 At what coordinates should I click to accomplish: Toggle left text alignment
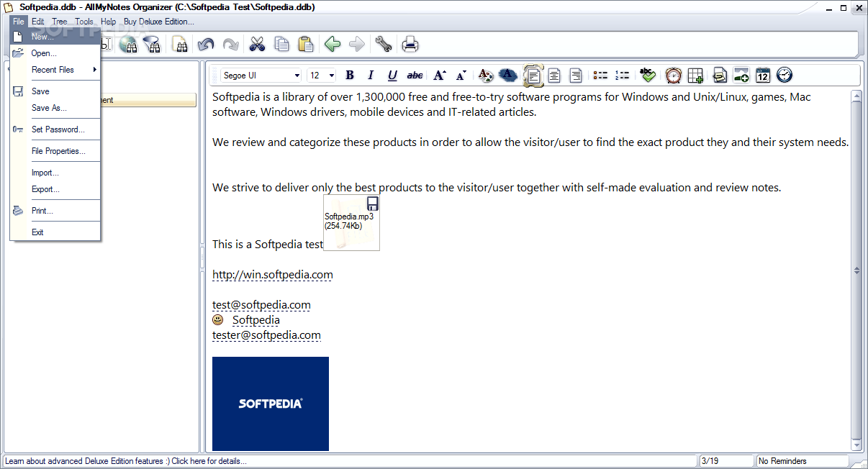coord(533,75)
